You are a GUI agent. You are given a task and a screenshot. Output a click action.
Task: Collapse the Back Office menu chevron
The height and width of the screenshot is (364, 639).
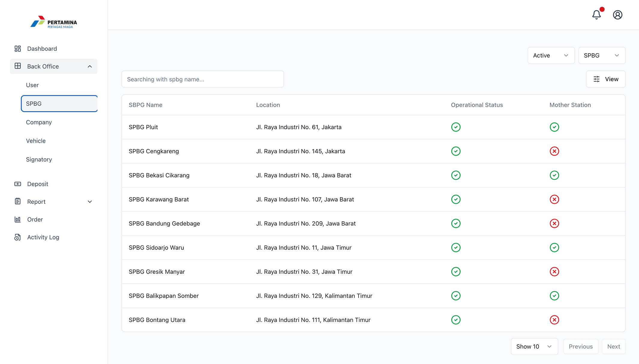pos(90,66)
